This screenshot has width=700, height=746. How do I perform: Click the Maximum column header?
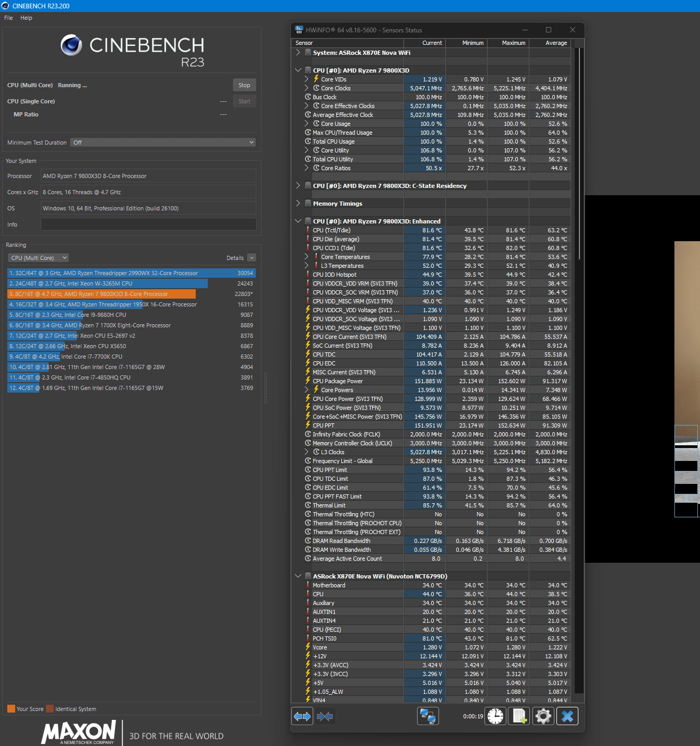pos(508,43)
